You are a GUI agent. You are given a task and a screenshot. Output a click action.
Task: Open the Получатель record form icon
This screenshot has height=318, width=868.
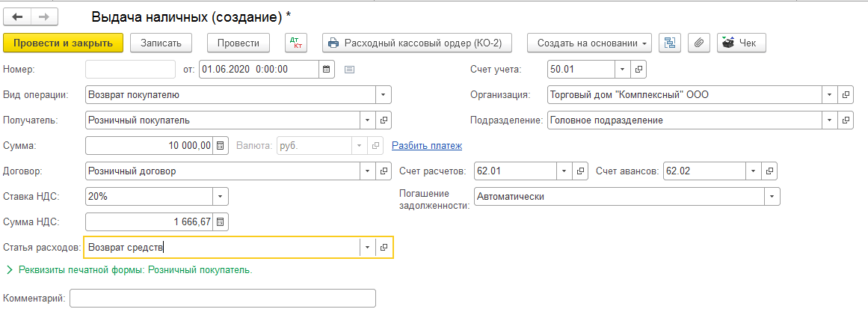384,120
